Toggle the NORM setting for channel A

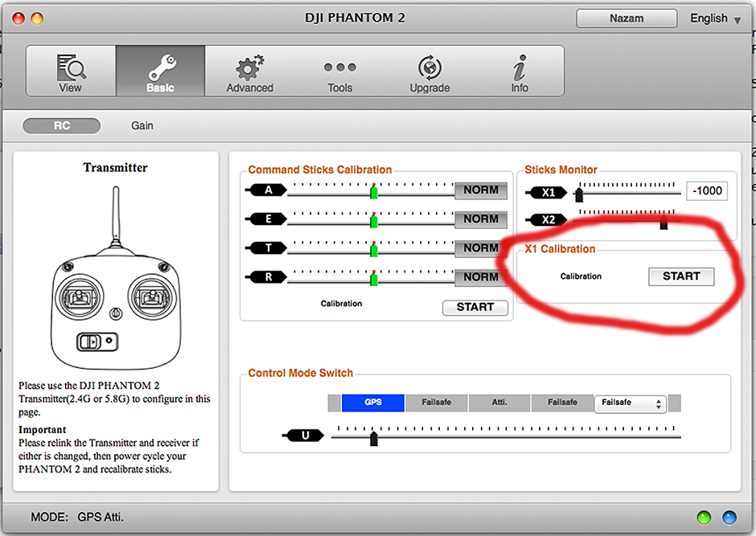pos(481,190)
